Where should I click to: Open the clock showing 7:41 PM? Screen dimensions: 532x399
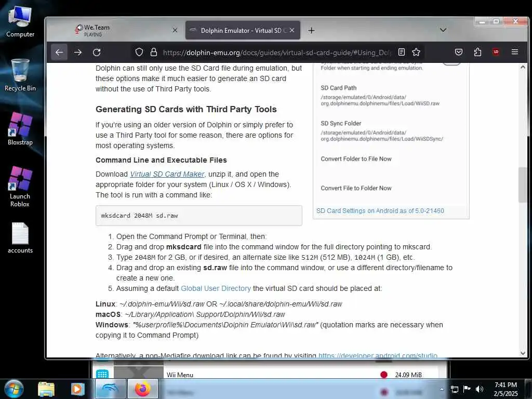pyautogui.click(x=506, y=389)
